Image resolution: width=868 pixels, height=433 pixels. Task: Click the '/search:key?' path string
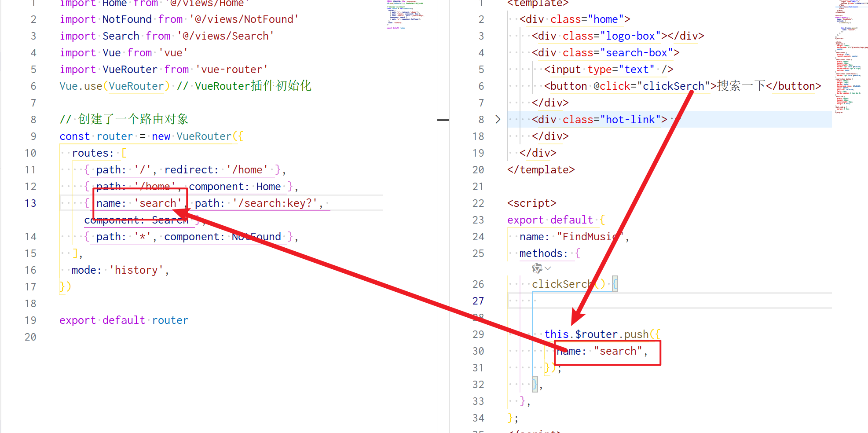click(x=275, y=203)
